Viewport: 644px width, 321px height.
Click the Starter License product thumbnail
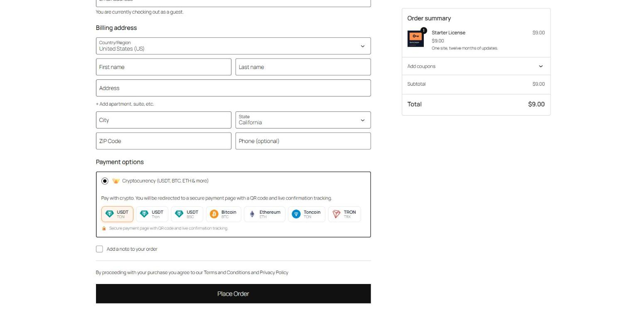click(x=415, y=39)
